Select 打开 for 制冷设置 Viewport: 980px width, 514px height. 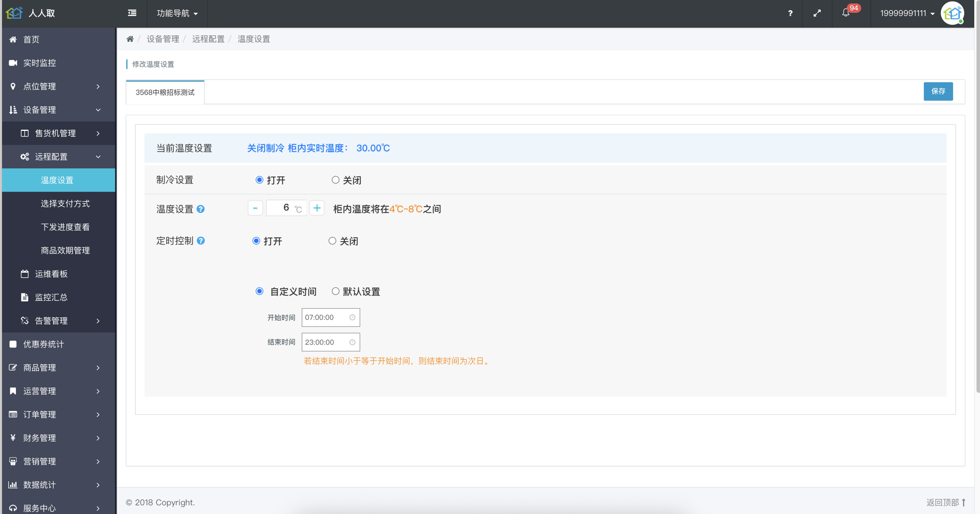pyautogui.click(x=260, y=180)
